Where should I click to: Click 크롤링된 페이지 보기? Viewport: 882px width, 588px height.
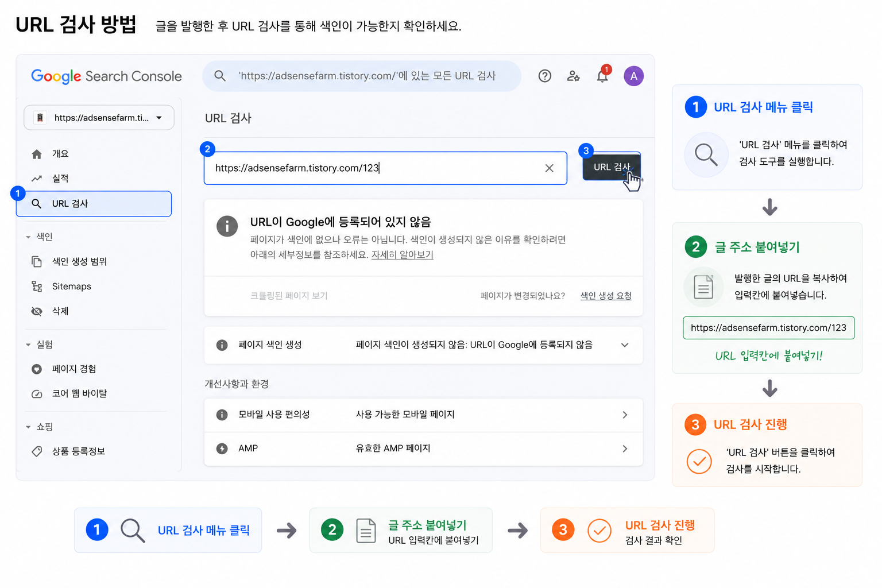click(289, 296)
